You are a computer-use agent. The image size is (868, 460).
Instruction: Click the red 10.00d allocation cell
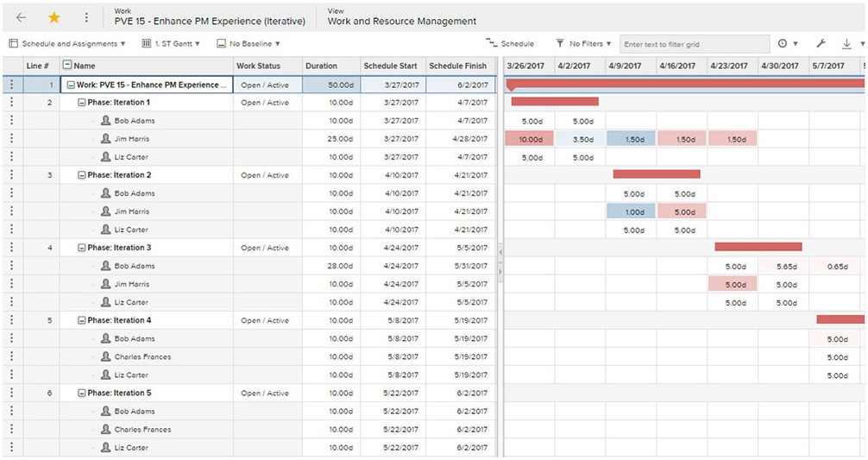tap(529, 139)
